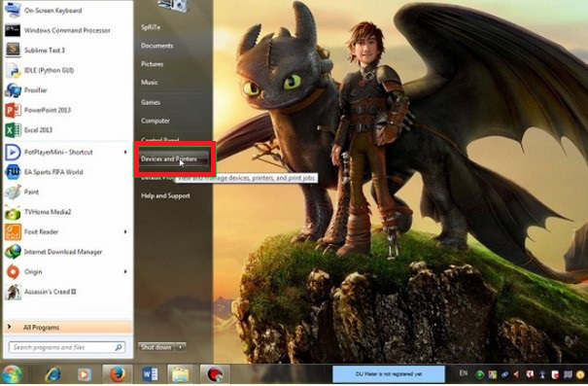Image resolution: width=588 pixels, height=386 pixels.
Task: Open Devices and Printers
Action: [x=174, y=159]
